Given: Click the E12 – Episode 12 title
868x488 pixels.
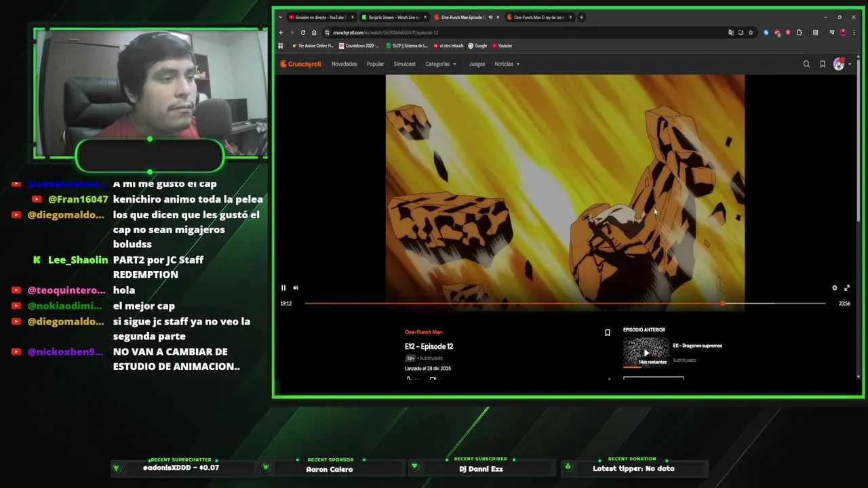Looking at the screenshot, I should [429, 346].
